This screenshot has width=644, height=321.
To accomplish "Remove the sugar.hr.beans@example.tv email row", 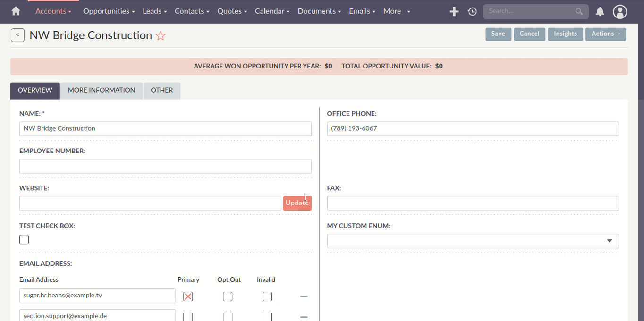I will pyautogui.click(x=304, y=296).
